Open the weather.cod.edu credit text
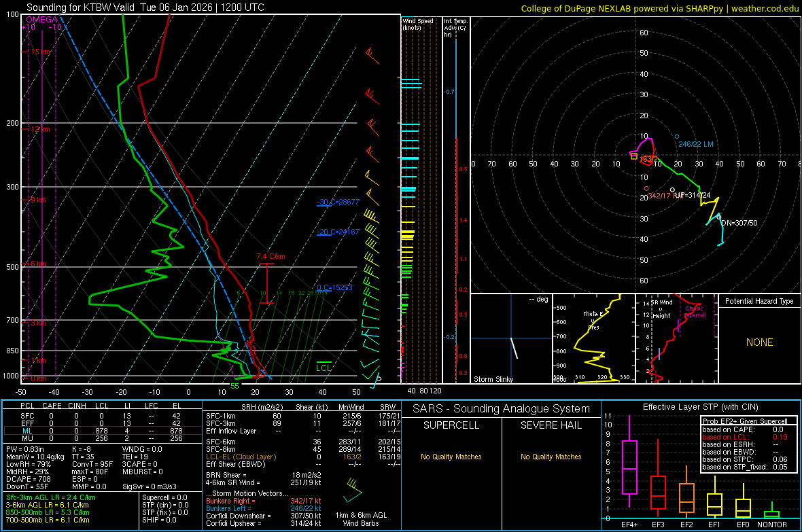The image size is (802, 532). click(765, 8)
